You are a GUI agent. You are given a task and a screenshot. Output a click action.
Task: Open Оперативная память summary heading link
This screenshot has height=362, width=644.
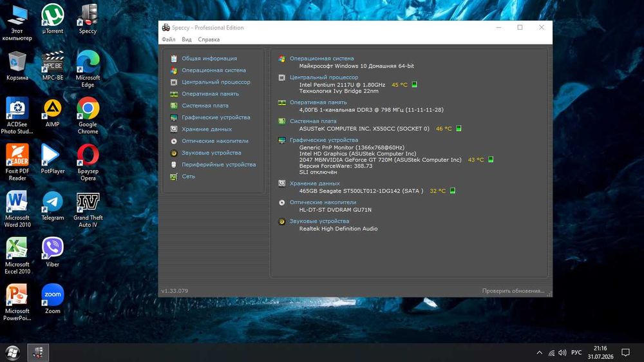click(x=318, y=102)
